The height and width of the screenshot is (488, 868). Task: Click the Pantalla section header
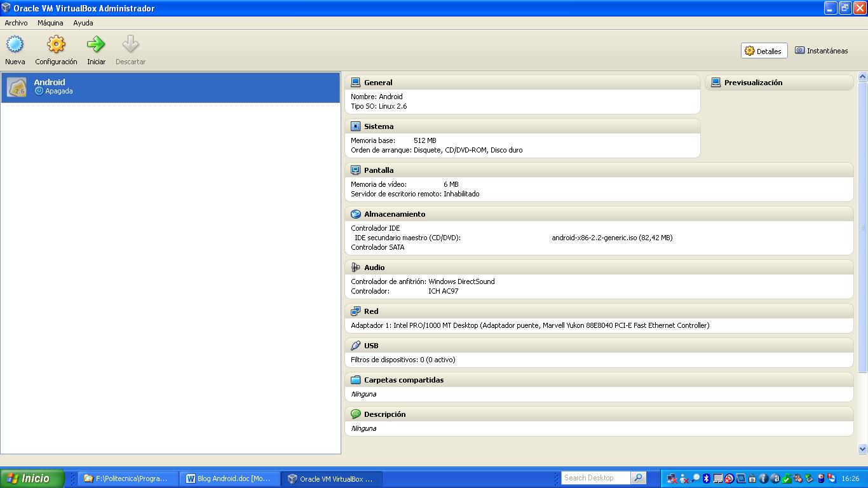(379, 170)
